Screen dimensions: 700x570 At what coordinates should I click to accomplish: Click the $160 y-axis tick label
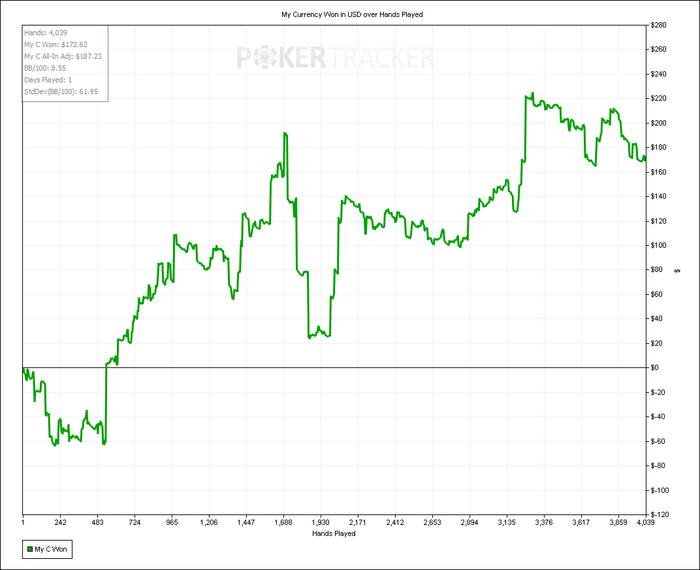click(658, 172)
